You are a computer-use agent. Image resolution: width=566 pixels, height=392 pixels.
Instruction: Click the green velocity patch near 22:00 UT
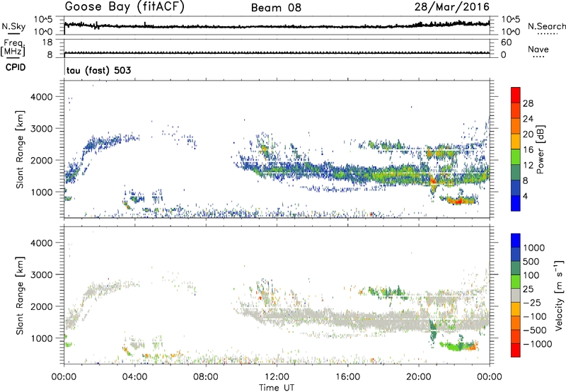(455, 347)
